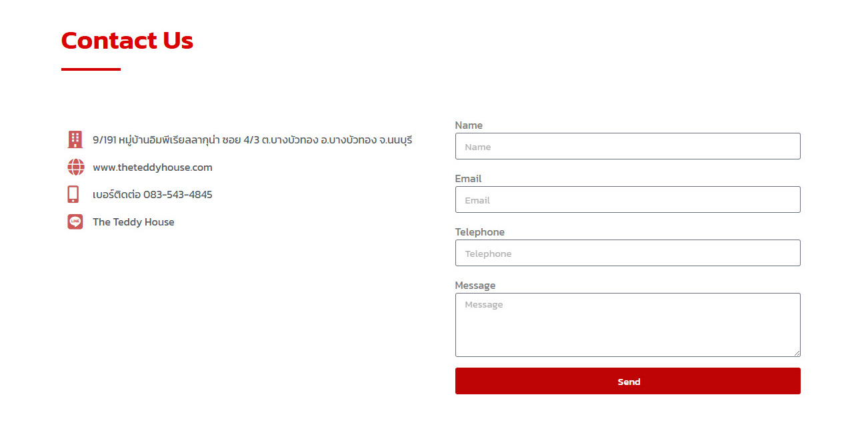Focus the Telephone input field
The image size is (868, 435).
tap(627, 253)
